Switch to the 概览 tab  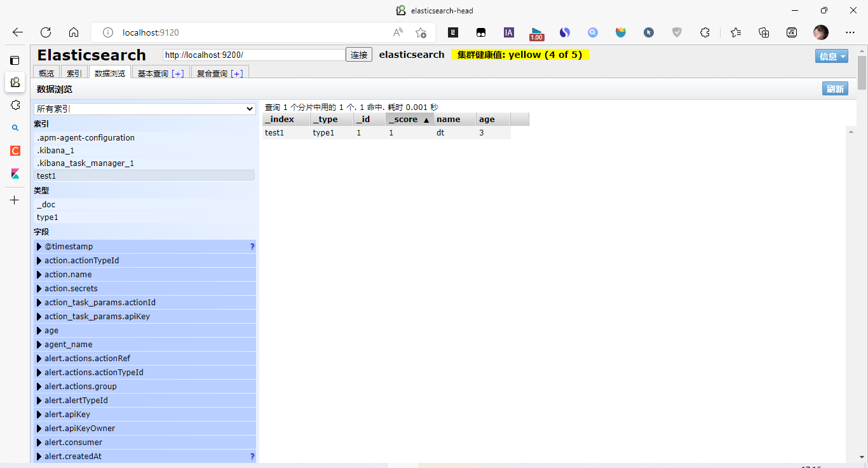46,72
